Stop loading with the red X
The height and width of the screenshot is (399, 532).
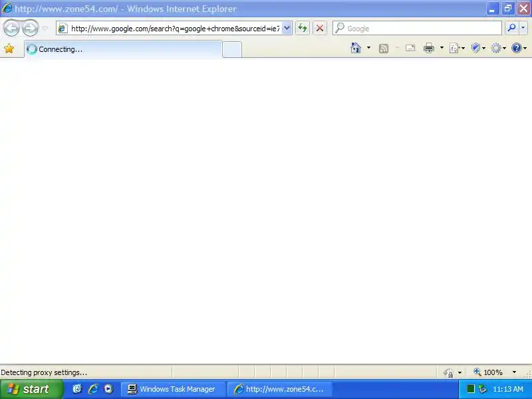click(320, 29)
